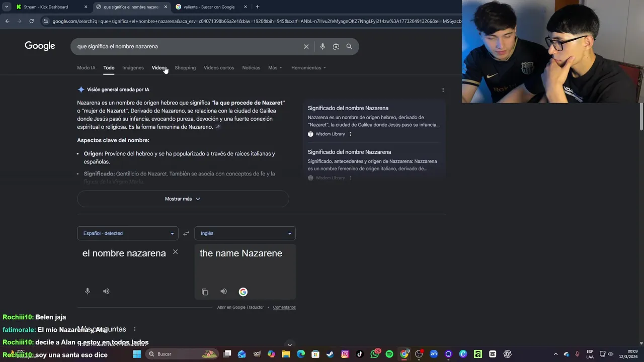Reload the page in Chrome
This screenshot has width=644, height=362.
pyautogui.click(x=31, y=21)
